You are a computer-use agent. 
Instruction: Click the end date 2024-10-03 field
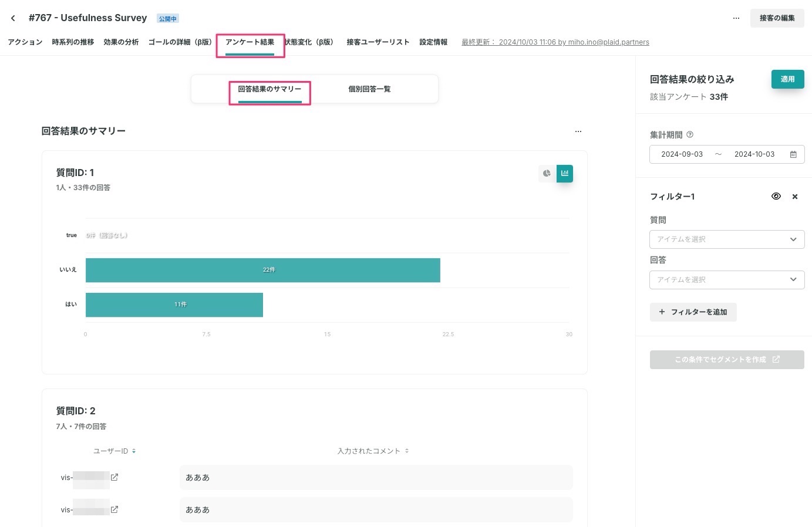[754, 154]
